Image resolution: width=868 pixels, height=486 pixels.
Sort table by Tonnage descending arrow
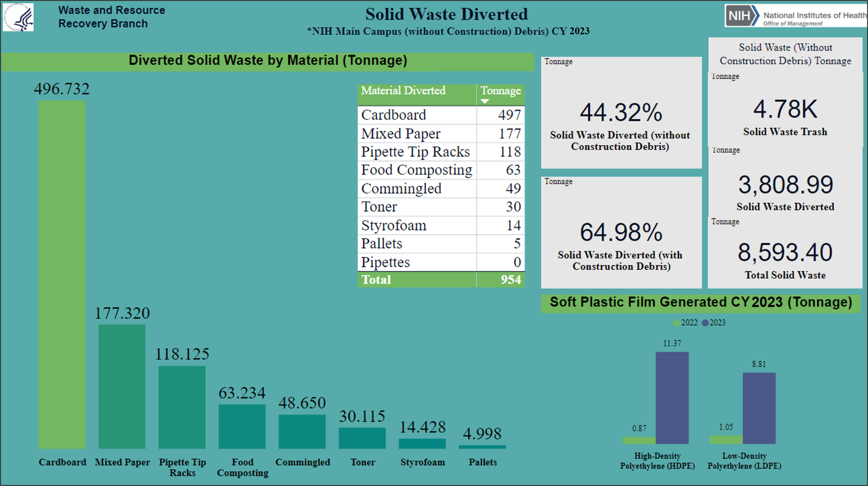tap(485, 101)
